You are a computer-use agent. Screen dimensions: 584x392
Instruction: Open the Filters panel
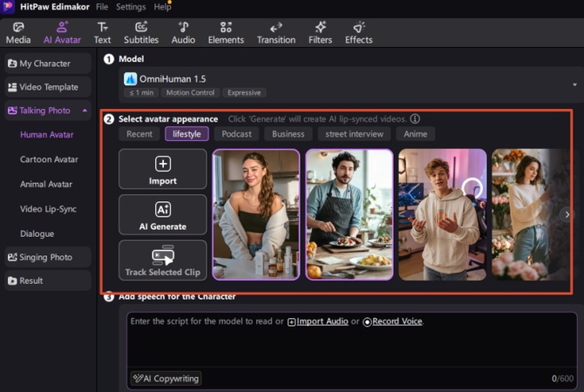pyautogui.click(x=320, y=33)
